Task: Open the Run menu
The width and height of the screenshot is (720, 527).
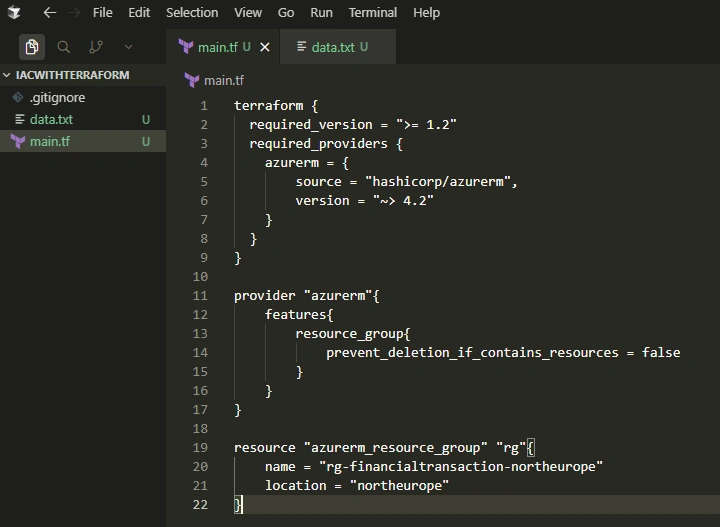Action: [321, 13]
